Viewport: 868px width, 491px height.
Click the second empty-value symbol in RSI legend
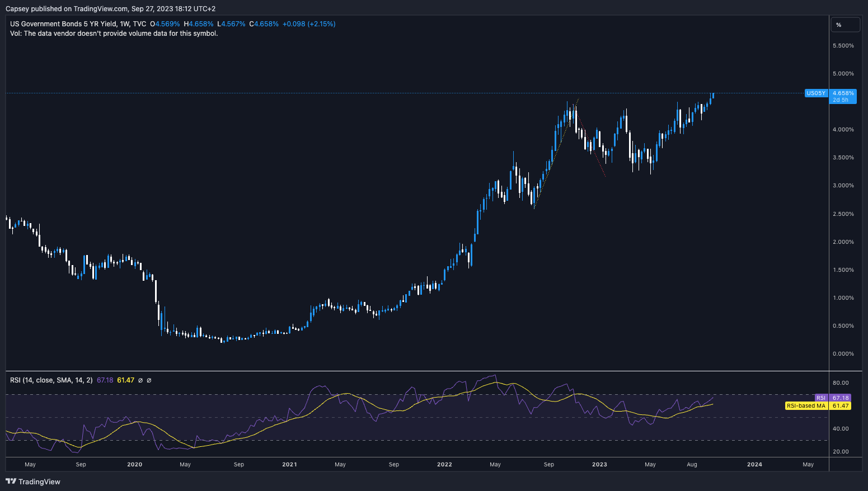tap(149, 380)
